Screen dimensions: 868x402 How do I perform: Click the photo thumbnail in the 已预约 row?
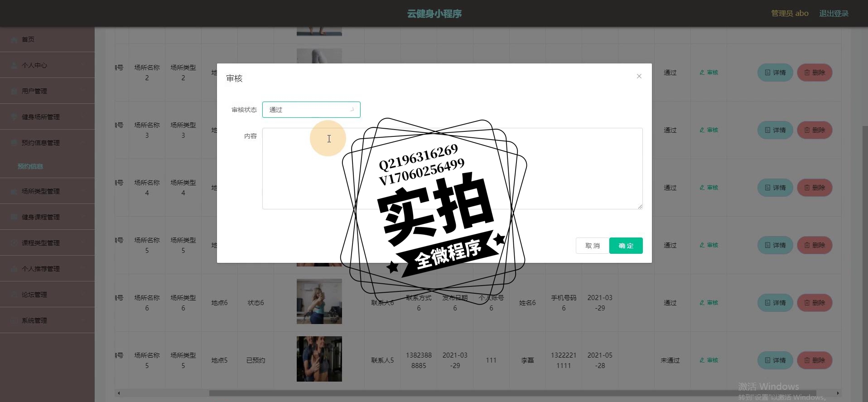(319, 359)
